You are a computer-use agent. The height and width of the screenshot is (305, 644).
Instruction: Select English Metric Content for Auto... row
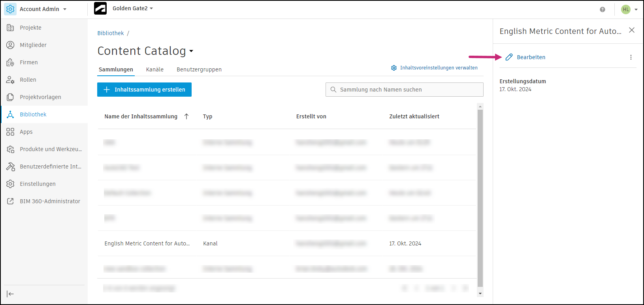(287, 243)
